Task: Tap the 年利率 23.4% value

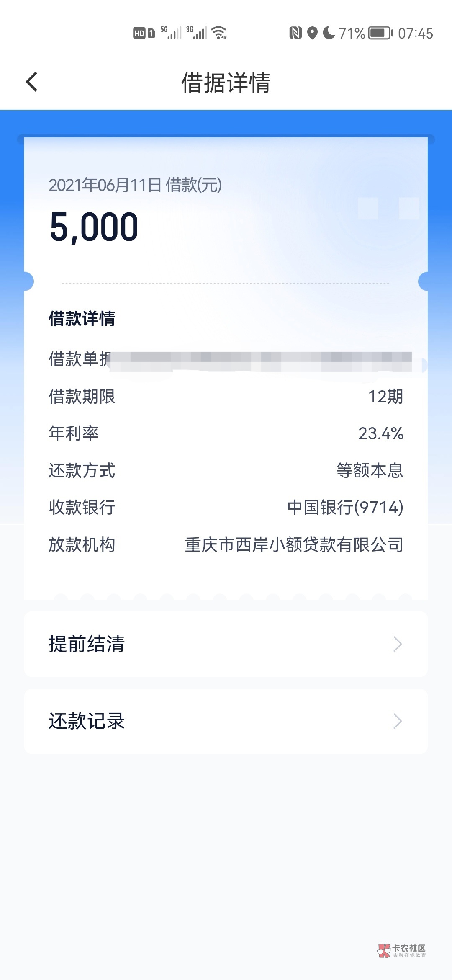Action: pyautogui.click(x=381, y=433)
